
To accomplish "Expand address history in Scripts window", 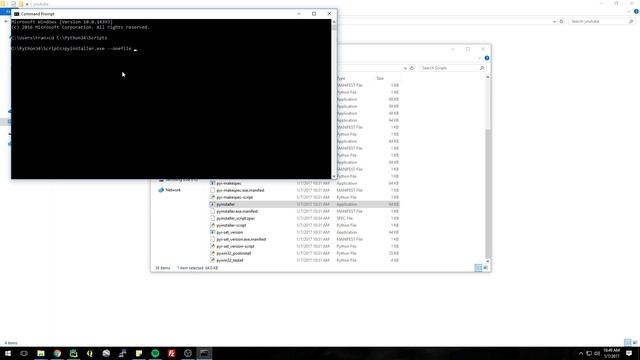I will 405,68.
